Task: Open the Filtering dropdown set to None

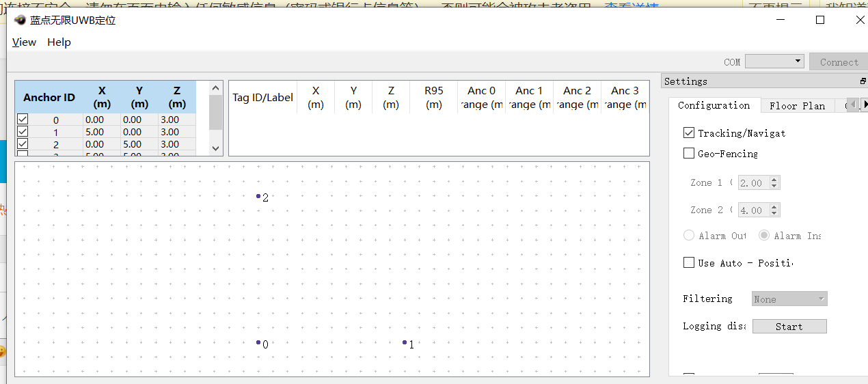Action: [789, 299]
